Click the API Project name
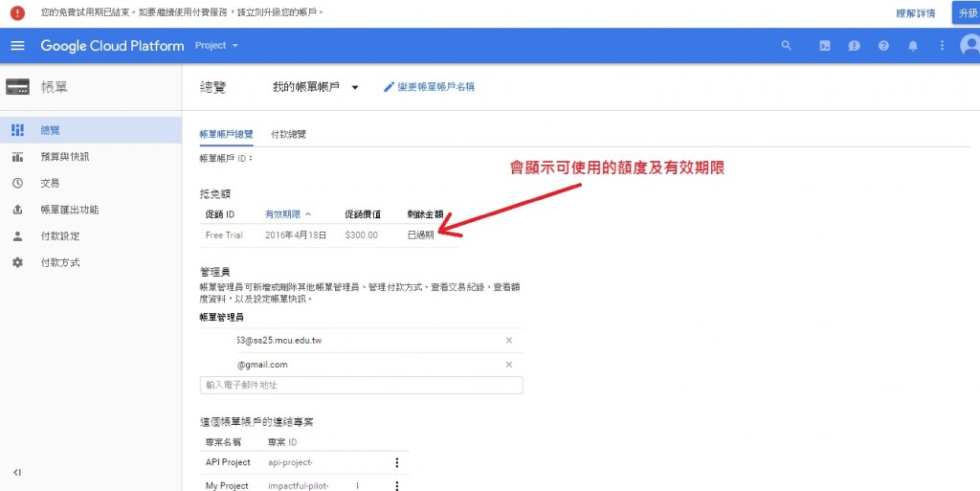 click(x=228, y=462)
